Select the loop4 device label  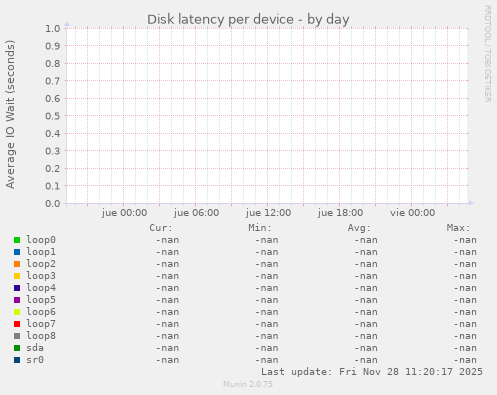click(x=41, y=288)
